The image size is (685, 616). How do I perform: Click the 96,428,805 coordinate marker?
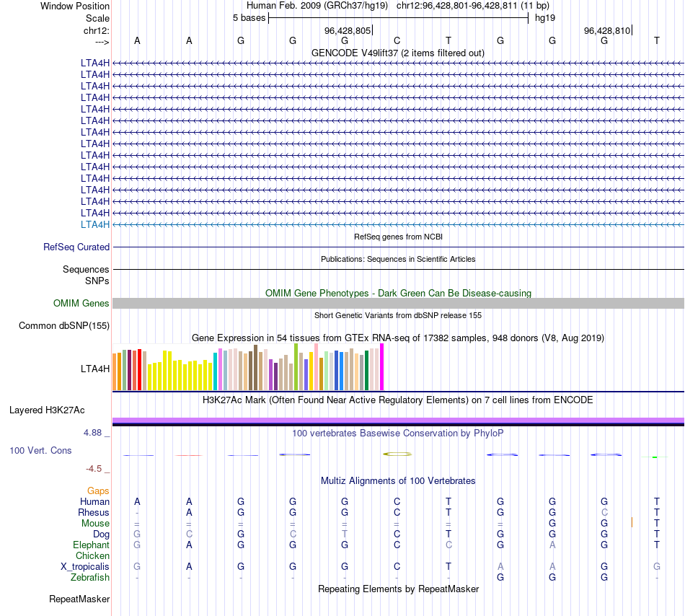pos(348,30)
